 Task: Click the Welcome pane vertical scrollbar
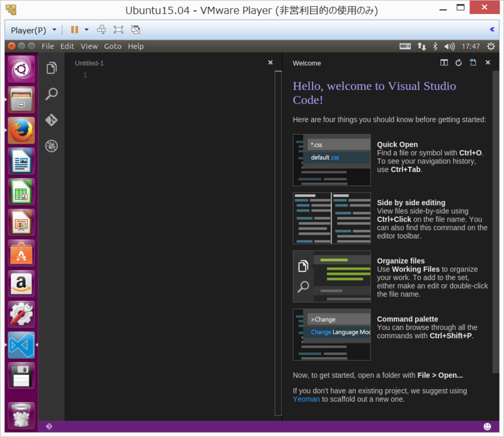(x=496, y=222)
